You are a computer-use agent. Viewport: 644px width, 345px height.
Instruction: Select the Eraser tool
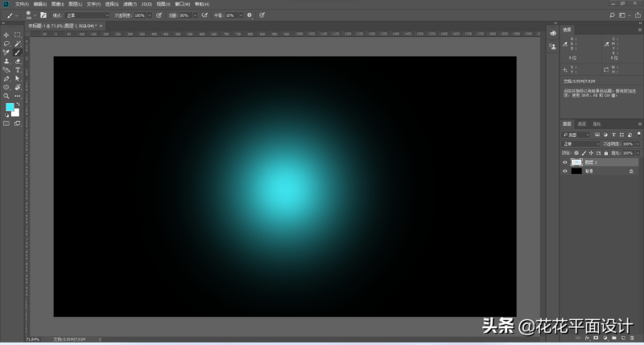click(x=17, y=61)
